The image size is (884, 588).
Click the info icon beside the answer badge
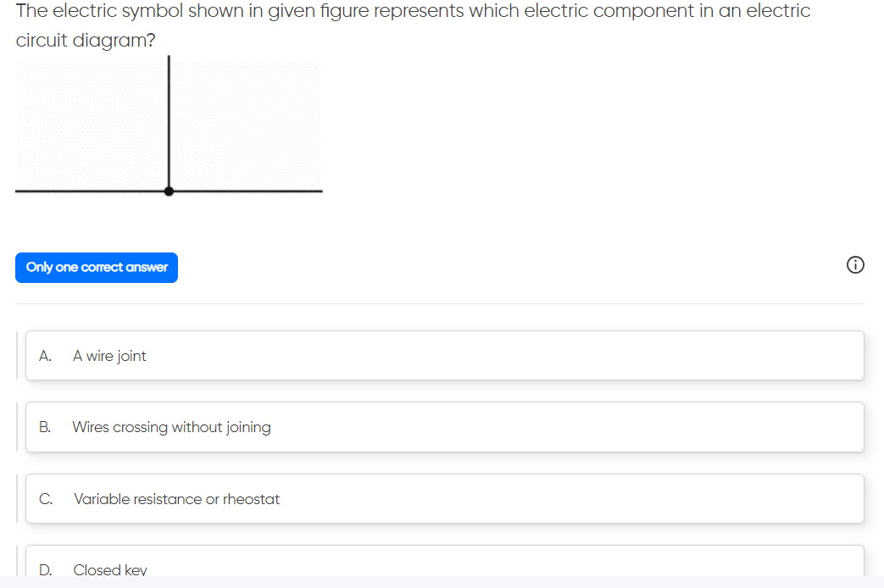(x=855, y=267)
